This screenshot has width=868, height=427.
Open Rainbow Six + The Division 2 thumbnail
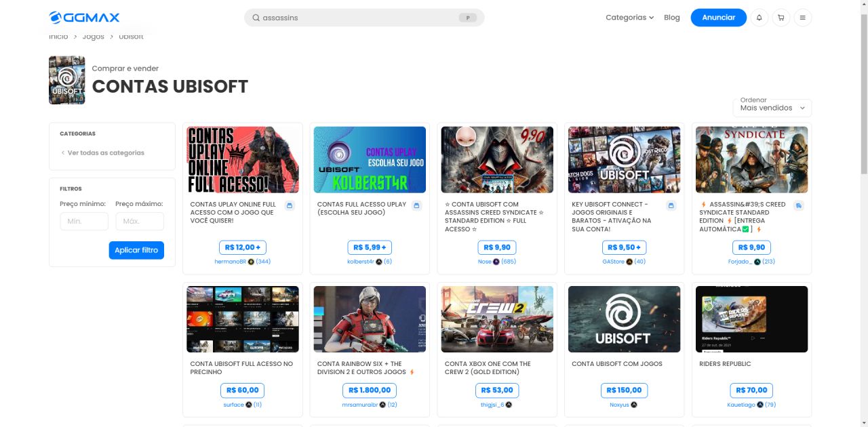pos(370,319)
